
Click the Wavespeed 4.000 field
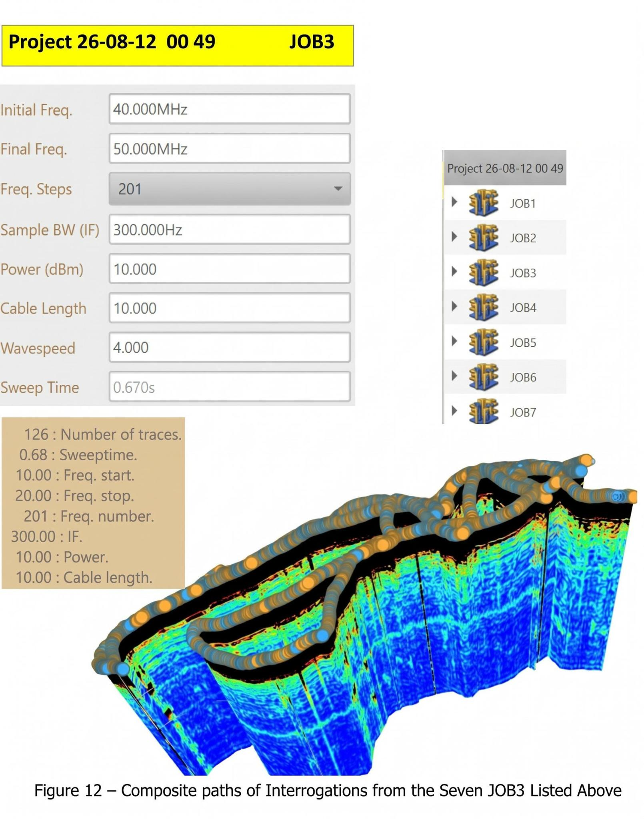point(230,347)
